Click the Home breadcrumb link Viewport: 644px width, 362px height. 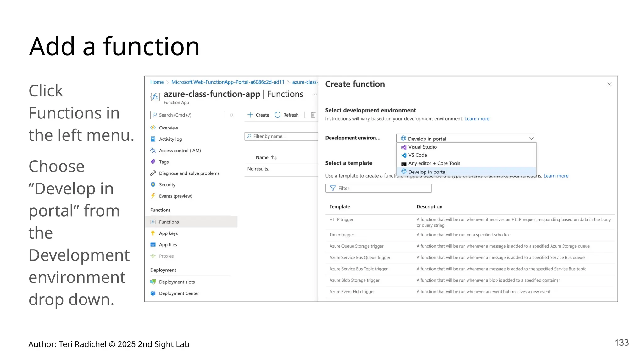[157, 82]
